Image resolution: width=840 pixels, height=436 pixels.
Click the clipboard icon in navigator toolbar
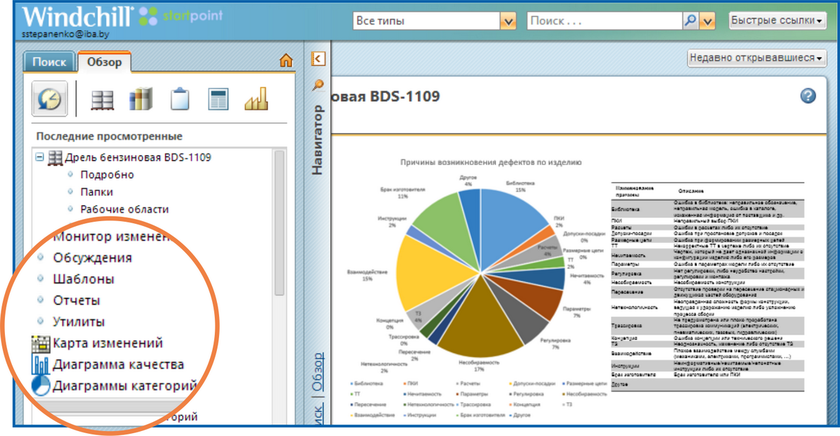(x=180, y=100)
